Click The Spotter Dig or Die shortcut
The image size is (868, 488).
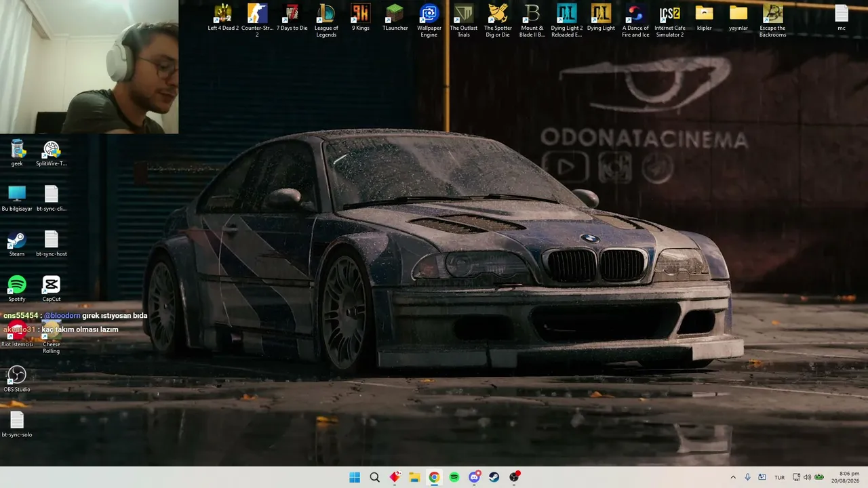click(498, 20)
